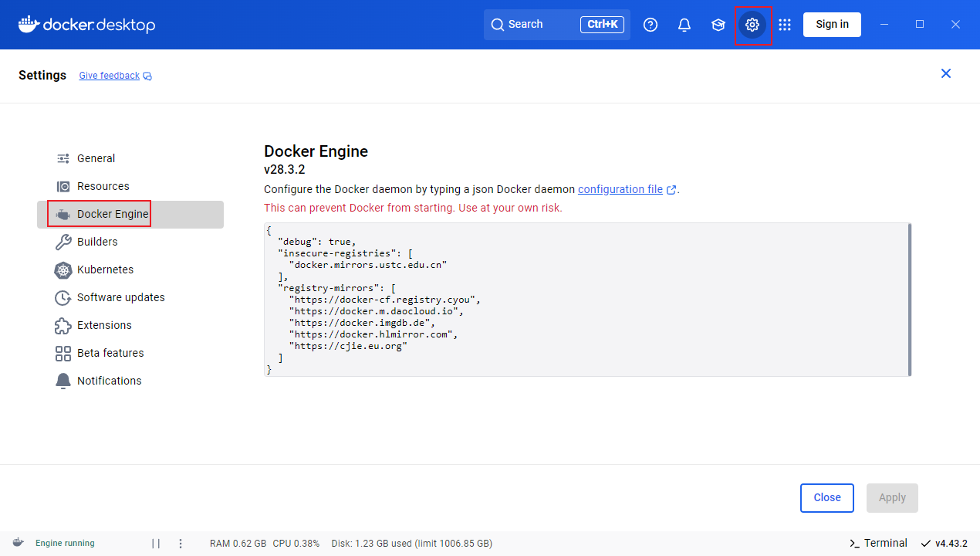The image size is (980, 556).
Task: Open the Learning center graduation cap icon
Action: click(x=718, y=25)
